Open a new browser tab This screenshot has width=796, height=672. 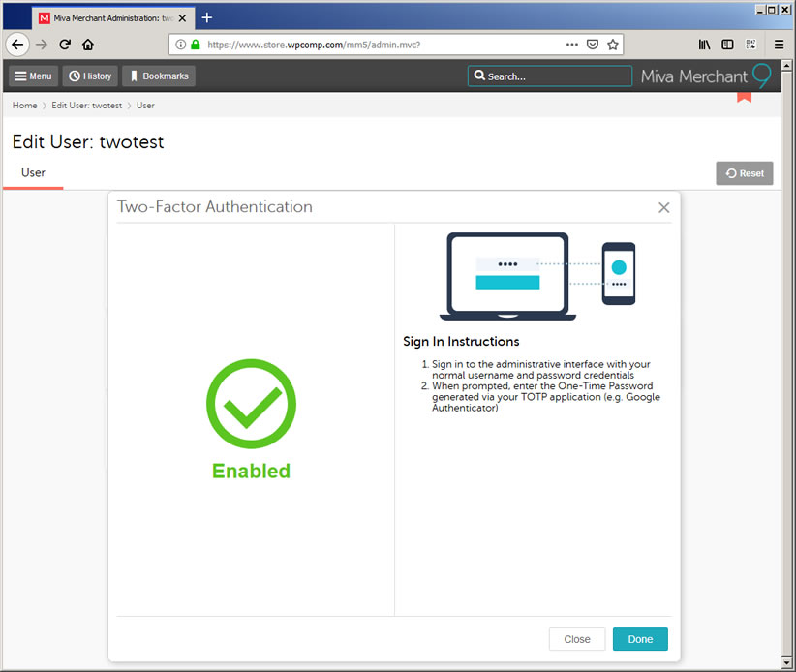206,17
